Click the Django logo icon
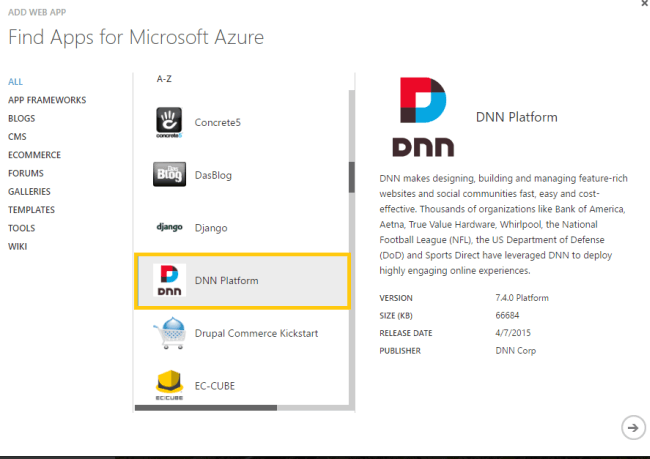This screenshot has height=459, width=650. click(x=169, y=227)
